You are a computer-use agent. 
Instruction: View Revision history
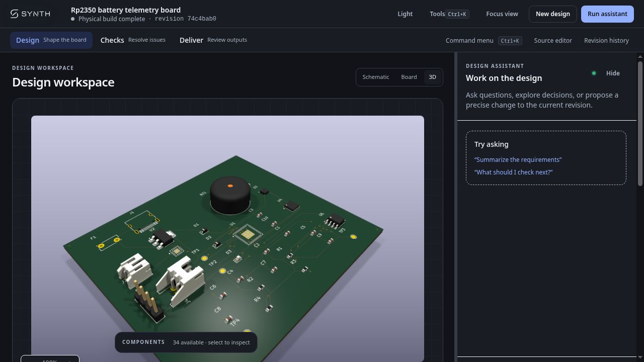[606, 40]
